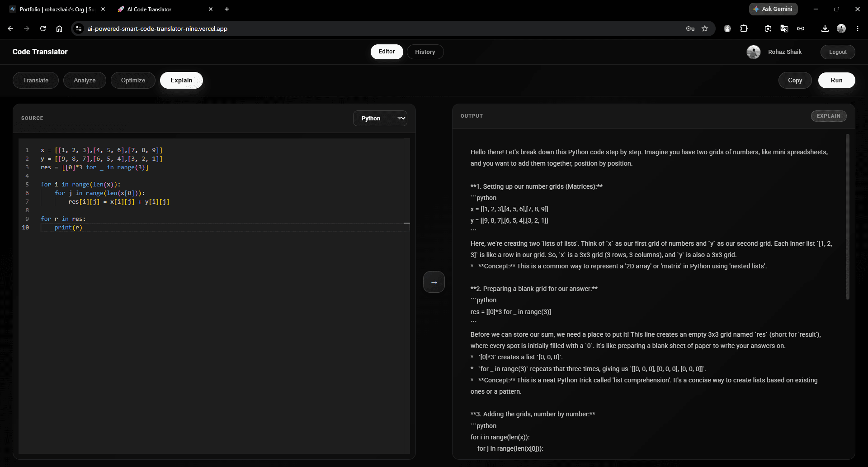Click the screenshot capture extension icon
The height and width of the screenshot is (467, 868).
tap(768, 29)
